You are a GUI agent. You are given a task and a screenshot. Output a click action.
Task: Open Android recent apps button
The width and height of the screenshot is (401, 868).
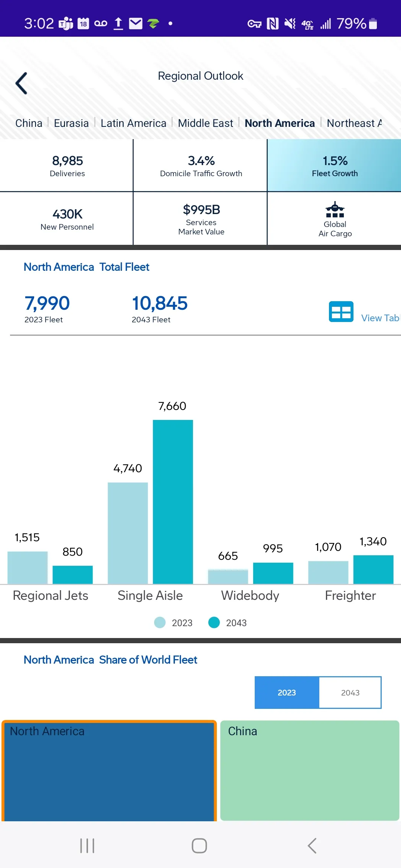(87, 846)
